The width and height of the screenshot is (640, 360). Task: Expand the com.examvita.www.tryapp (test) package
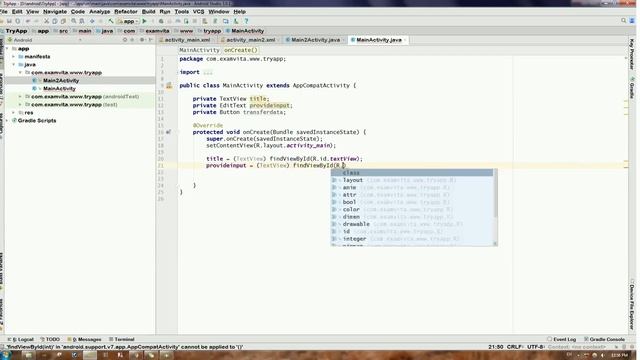pos(20,105)
